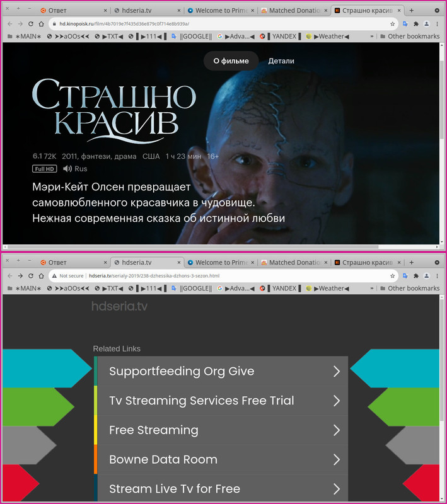This screenshot has width=447, height=504.
Task: Expand hidden bookmarks chevron in top window
Action: pos(372,37)
